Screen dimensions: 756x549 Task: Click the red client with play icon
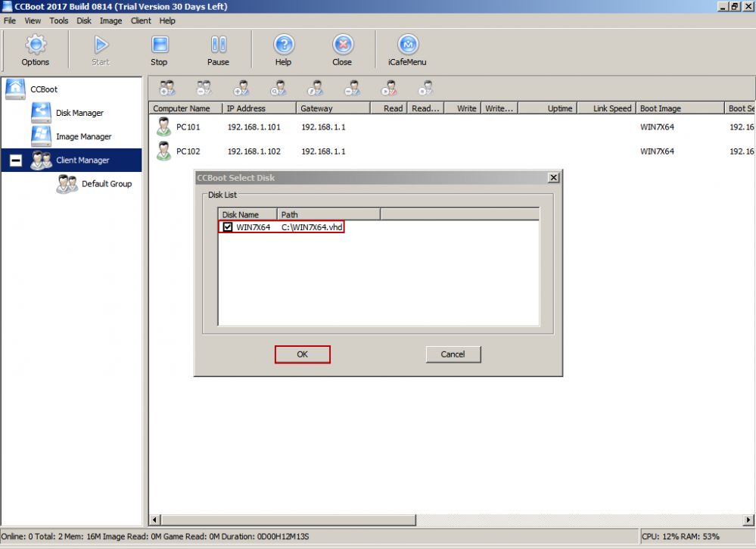[389, 89]
